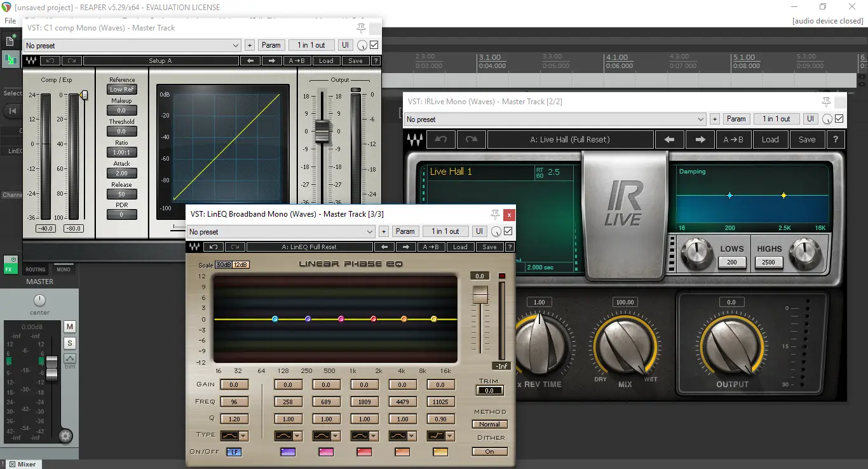The height and width of the screenshot is (469, 868).
Task: Toggle the LF band on/off button
Action: (x=234, y=452)
